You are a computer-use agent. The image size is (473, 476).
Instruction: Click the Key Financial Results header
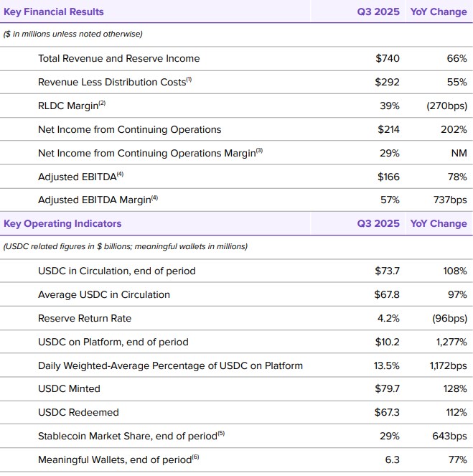coord(54,11)
